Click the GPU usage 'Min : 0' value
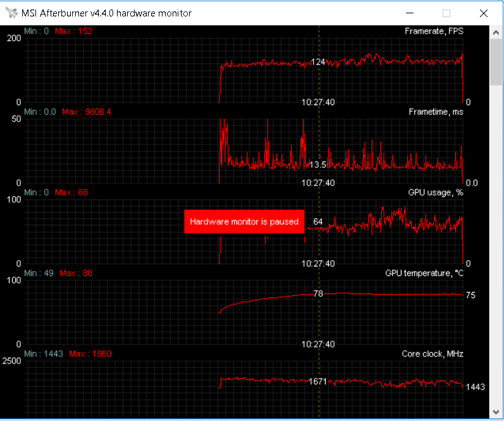The width and height of the screenshot is (504, 421). click(36, 192)
